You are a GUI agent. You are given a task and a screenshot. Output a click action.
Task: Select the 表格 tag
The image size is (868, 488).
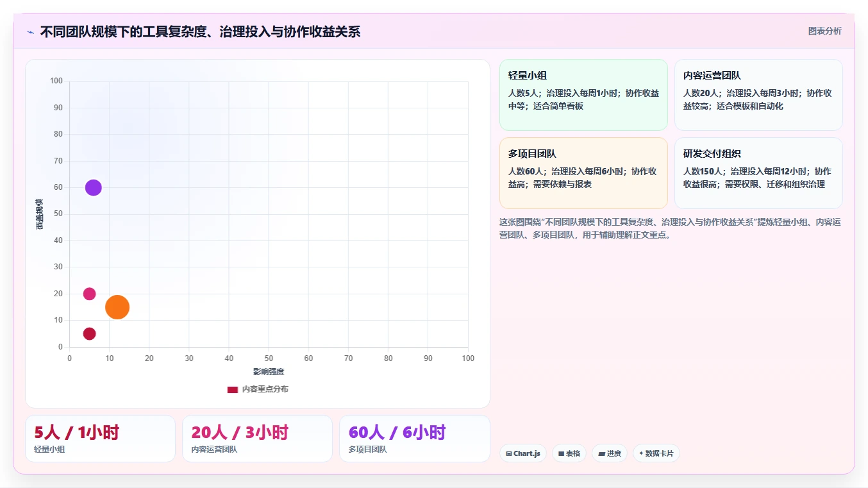click(x=569, y=453)
